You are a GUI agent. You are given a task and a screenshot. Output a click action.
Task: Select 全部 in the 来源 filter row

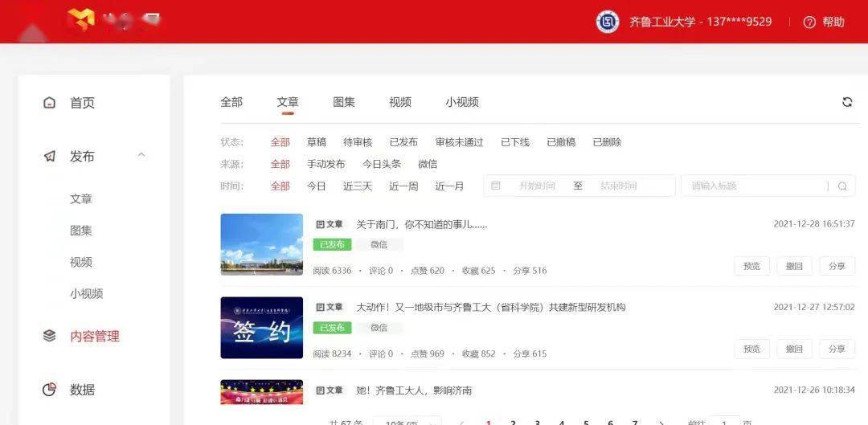coord(280,165)
